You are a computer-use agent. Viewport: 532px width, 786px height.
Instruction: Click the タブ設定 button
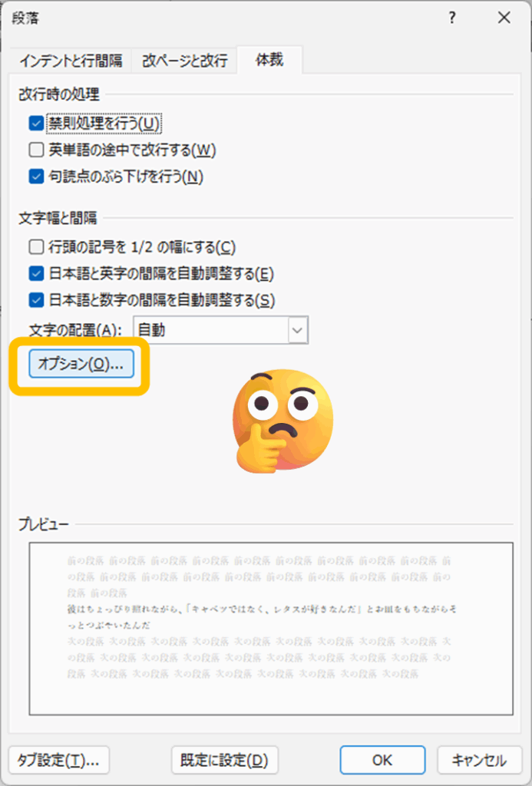pyautogui.click(x=59, y=760)
